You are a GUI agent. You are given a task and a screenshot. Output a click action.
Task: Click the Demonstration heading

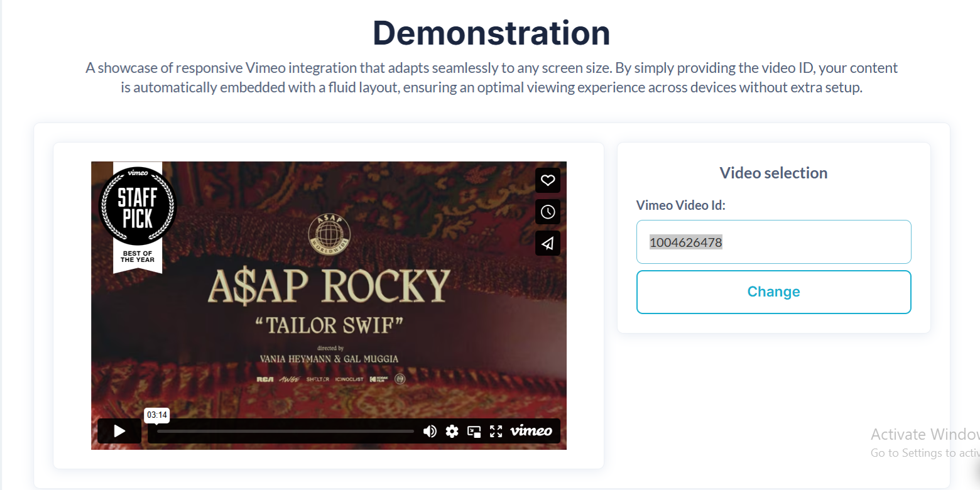tap(491, 33)
